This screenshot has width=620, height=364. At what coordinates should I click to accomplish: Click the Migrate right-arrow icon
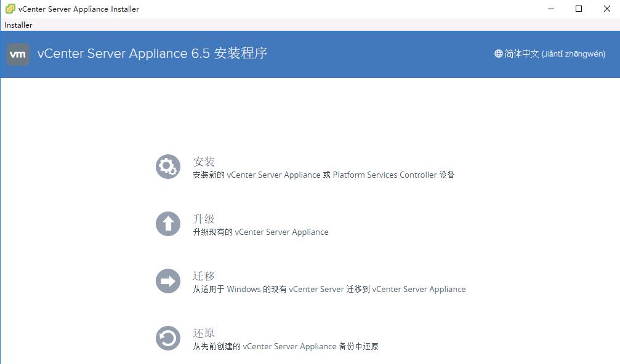point(168,281)
